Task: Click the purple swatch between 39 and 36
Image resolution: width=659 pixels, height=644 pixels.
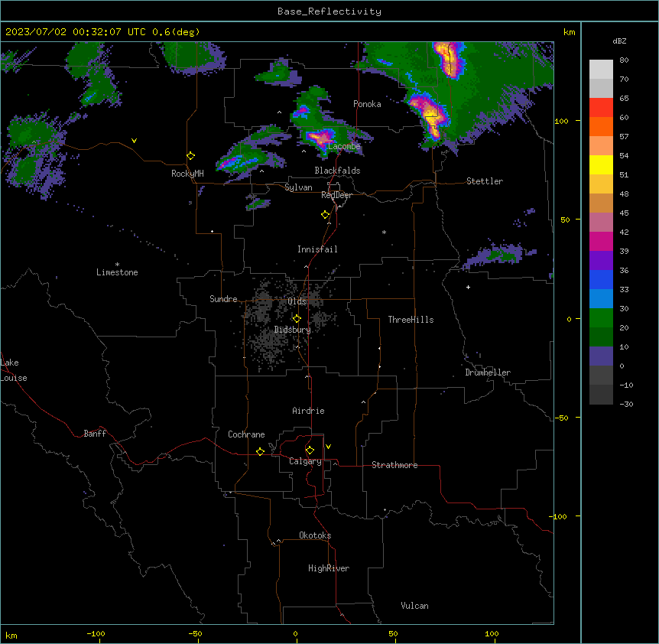Action: [x=601, y=261]
